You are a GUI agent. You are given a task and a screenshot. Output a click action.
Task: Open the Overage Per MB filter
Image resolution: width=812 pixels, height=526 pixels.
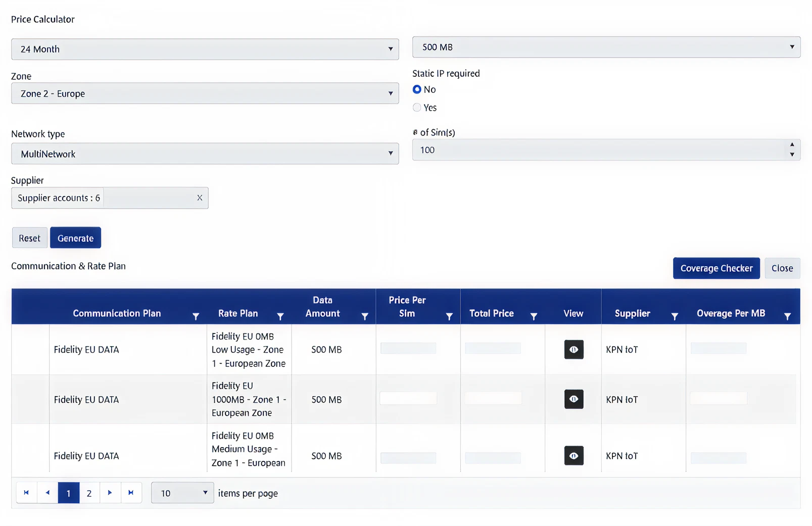787,316
